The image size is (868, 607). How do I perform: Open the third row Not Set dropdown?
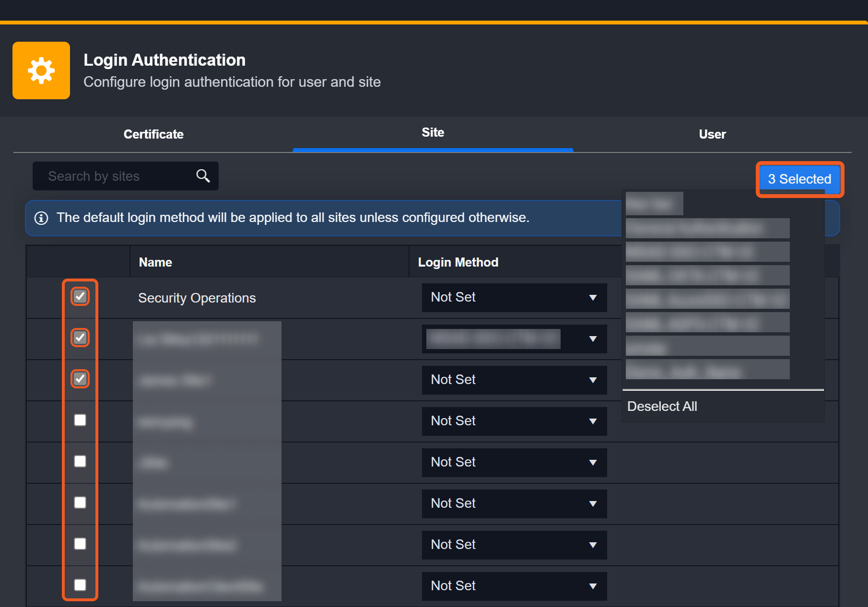pyautogui.click(x=514, y=380)
